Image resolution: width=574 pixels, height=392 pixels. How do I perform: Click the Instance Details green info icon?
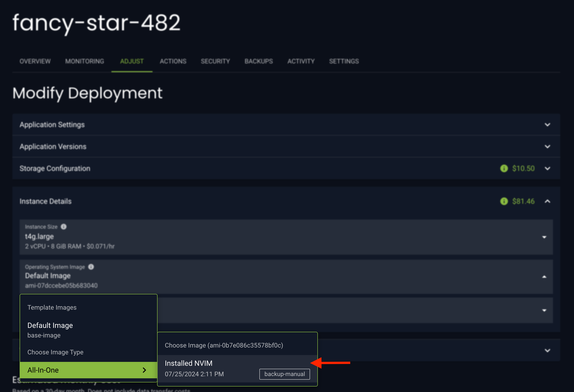[504, 201]
